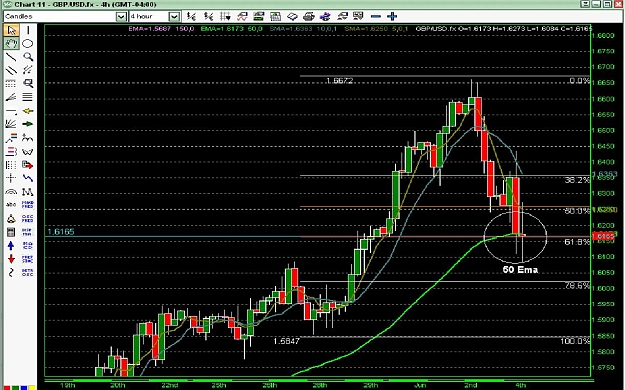Pick the blue color swatch
625x390 pixels.
click(x=24, y=388)
